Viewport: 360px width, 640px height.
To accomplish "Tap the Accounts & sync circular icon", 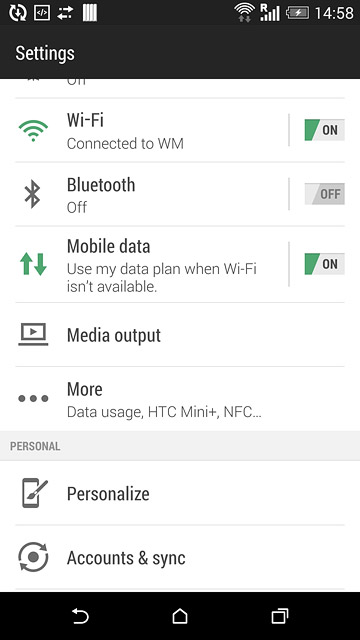I will click(x=33, y=557).
